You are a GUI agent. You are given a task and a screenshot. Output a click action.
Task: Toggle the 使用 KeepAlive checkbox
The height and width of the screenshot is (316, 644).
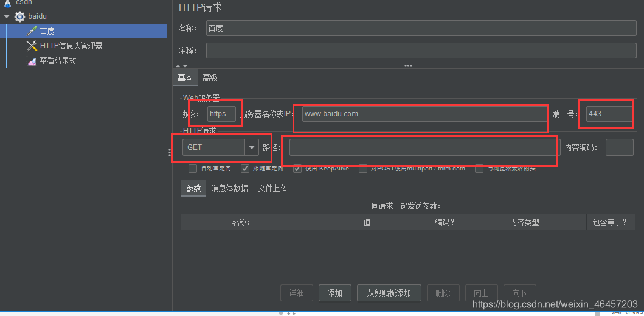click(x=297, y=168)
